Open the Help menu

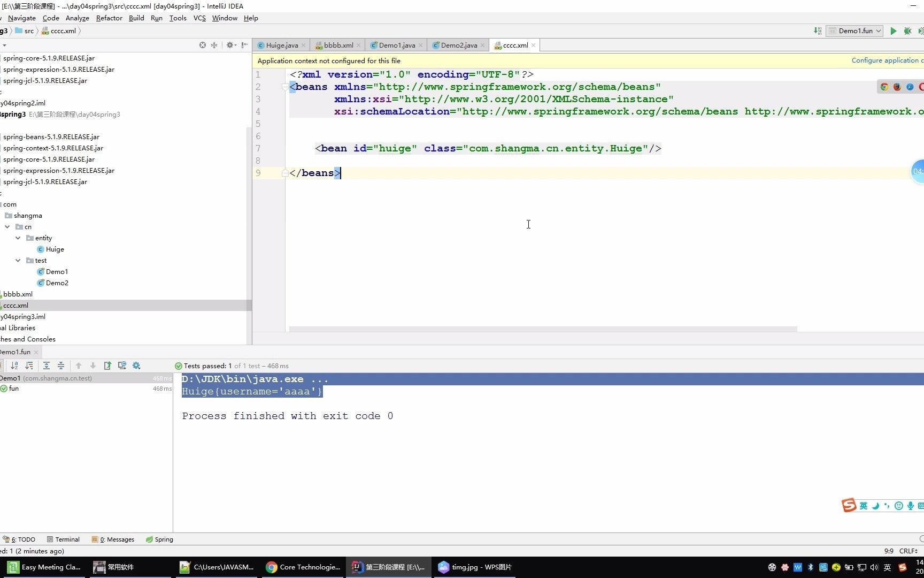pos(251,18)
